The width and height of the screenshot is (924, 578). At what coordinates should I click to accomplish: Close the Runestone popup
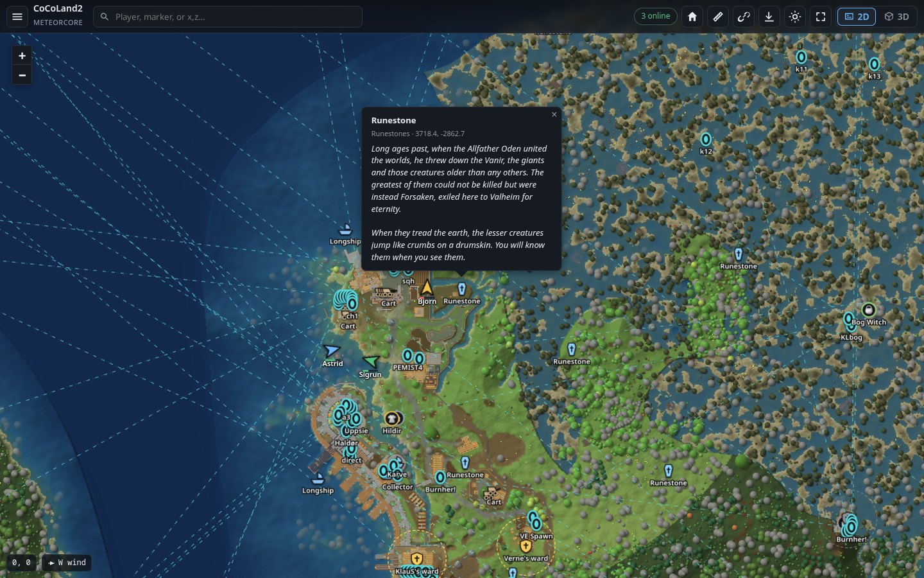pyautogui.click(x=554, y=114)
